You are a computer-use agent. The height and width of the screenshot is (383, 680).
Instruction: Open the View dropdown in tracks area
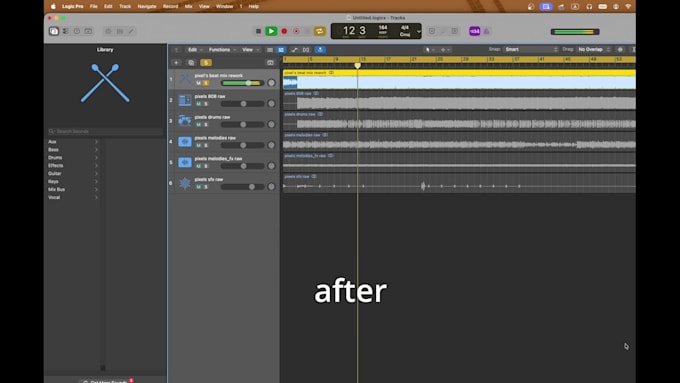(251, 50)
